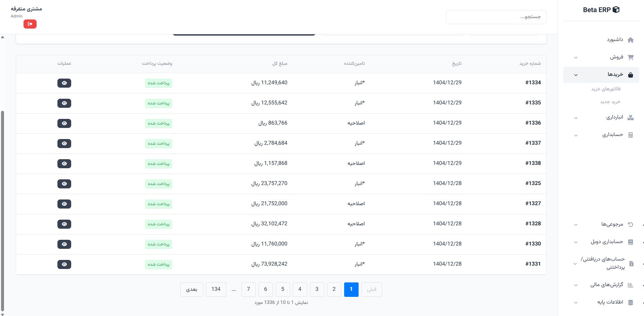Click the مبلغ کل column header

[x=280, y=63]
